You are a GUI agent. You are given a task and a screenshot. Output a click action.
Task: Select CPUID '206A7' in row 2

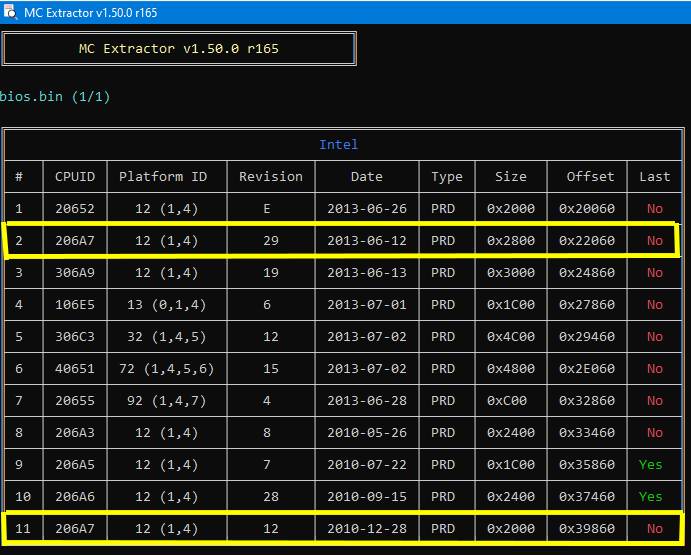[x=75, y=241]
